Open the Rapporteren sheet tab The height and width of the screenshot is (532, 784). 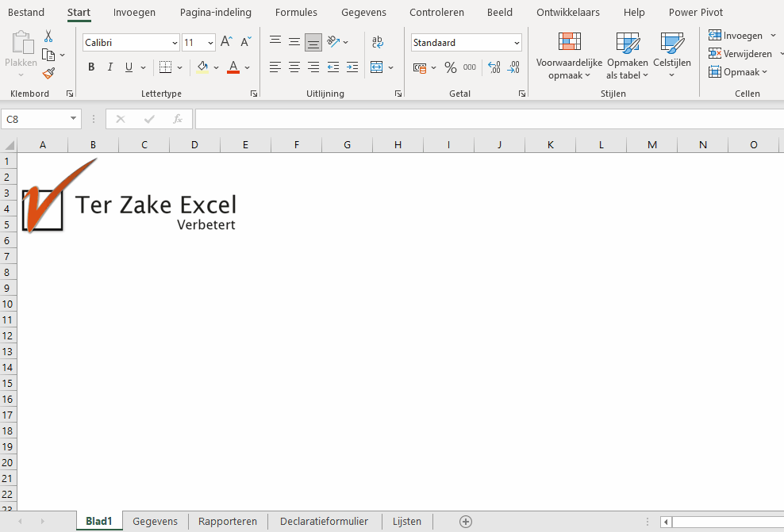(x=228, y=522)
